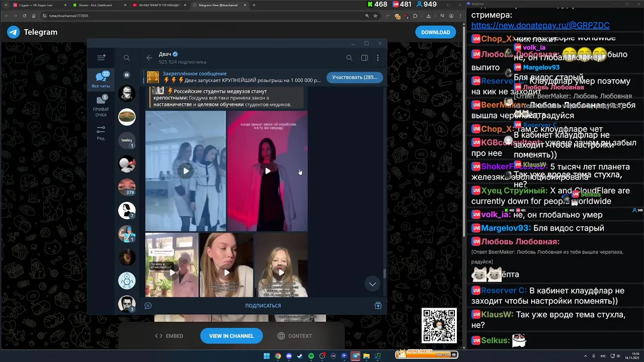This screenshot has width=644, height=362.
Task: Open the toolsy chat avatar
Action: tap(127, 140)
